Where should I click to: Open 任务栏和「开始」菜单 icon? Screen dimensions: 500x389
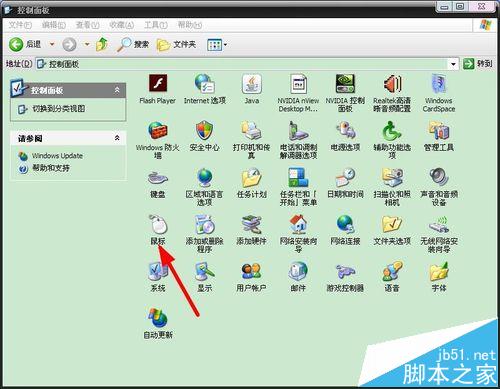point(298,177)
